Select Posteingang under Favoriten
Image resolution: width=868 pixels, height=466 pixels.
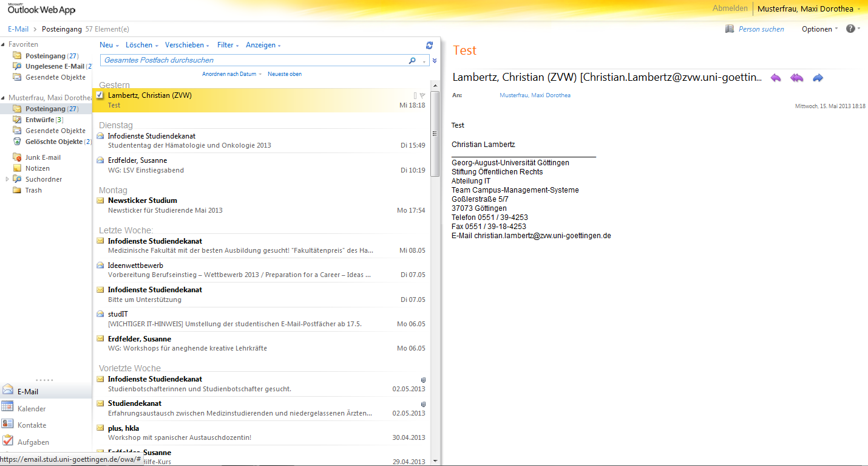tap(46, 55)
